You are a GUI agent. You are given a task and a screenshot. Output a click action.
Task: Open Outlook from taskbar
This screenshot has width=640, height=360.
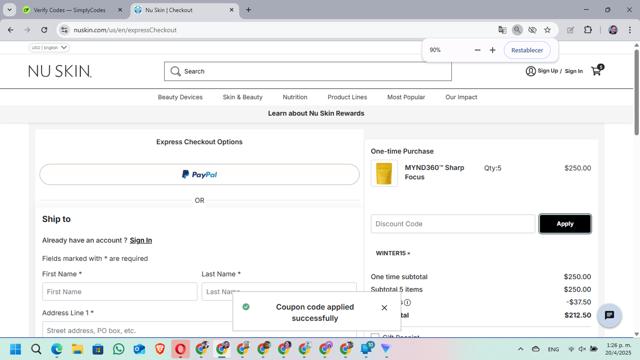(139, 349)
